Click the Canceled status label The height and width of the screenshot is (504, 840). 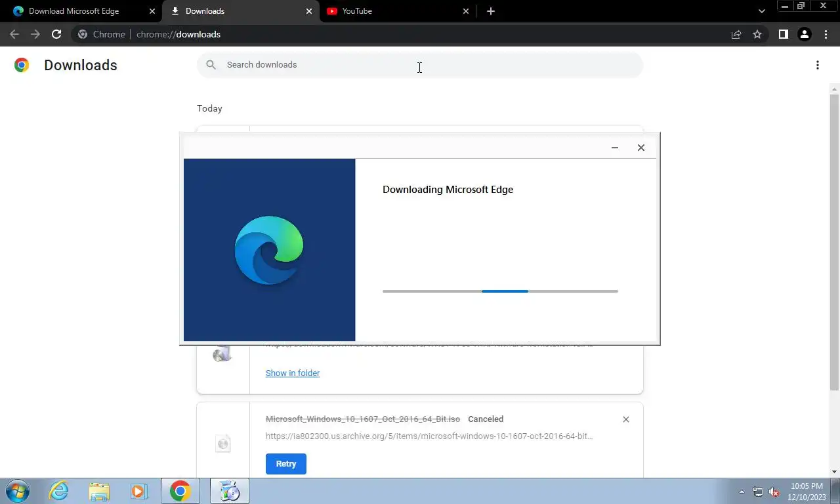click(x=486, y=419)
